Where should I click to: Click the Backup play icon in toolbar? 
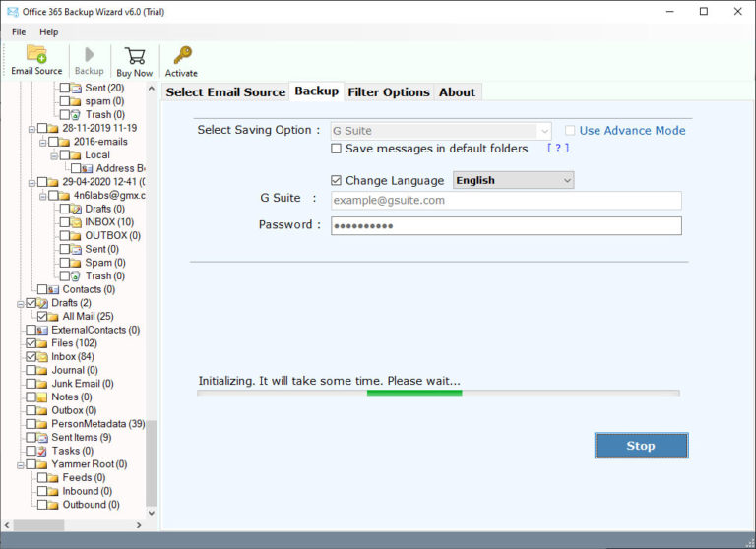click(90, 54)
